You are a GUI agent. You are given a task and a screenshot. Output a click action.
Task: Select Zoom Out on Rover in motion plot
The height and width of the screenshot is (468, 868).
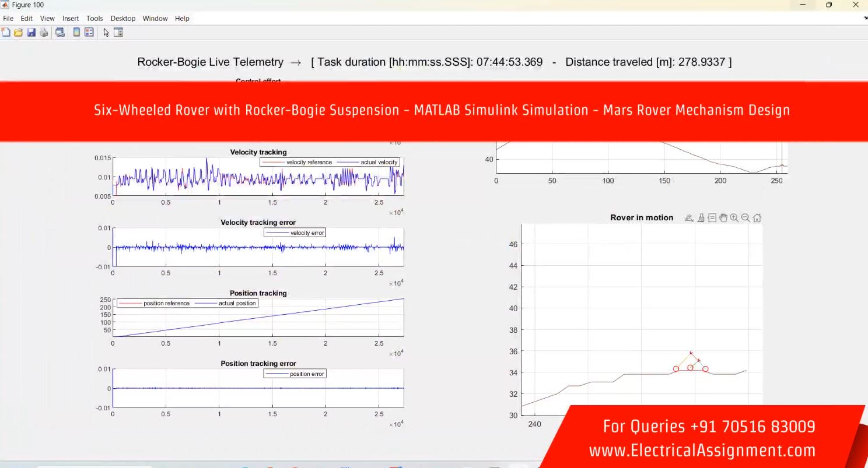tap(745, 218)
